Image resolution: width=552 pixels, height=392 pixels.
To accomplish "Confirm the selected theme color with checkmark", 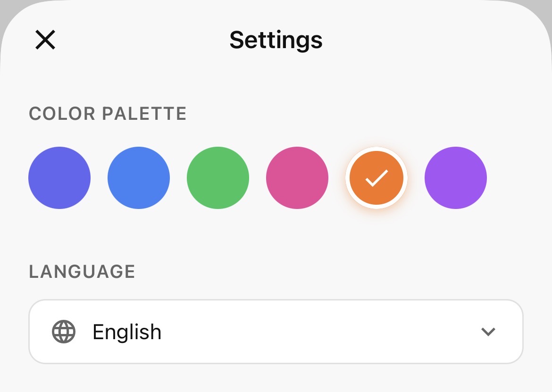I will 376,178.
